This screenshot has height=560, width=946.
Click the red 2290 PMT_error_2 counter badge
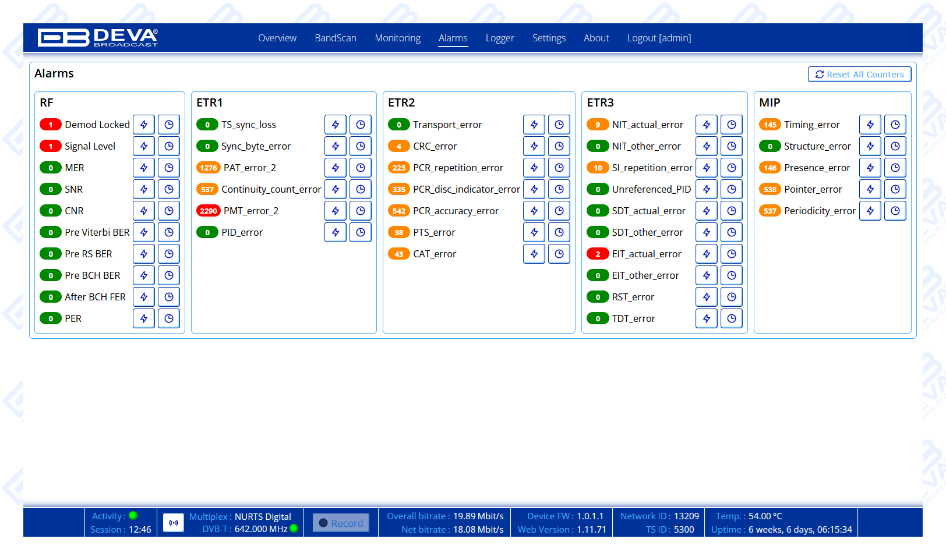pos(209,211)
